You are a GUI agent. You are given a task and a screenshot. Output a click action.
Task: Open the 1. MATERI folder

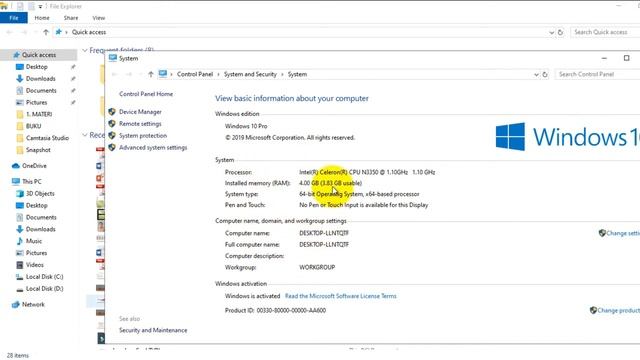(x=39, y=114)
